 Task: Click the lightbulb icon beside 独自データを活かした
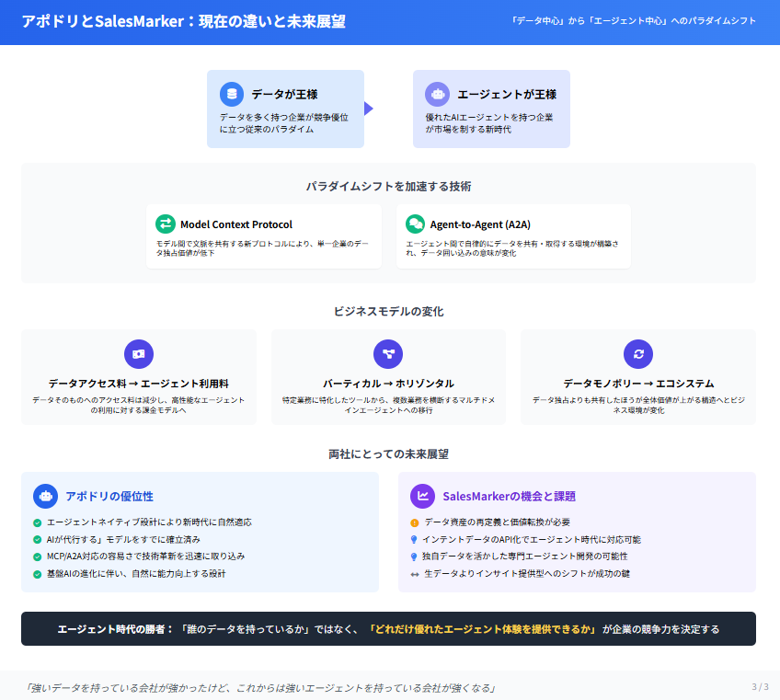(413, 557)
